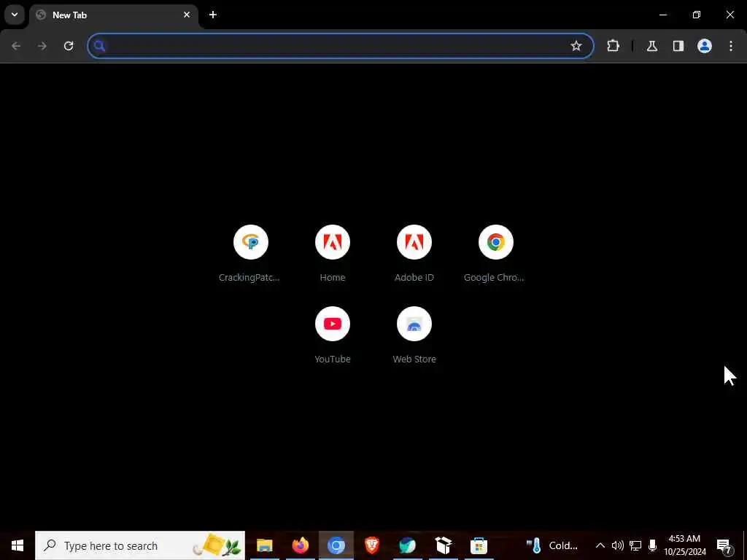Open the Adobe Home shortcut
The image size is (747, 560).
[333, 254]
